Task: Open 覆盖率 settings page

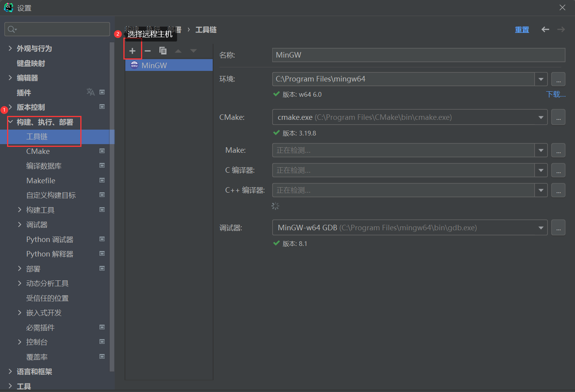Action: point(37,357)
